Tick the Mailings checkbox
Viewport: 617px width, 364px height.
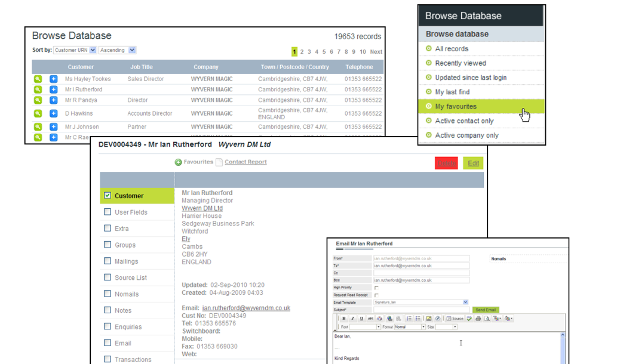[x=108, y=261]
